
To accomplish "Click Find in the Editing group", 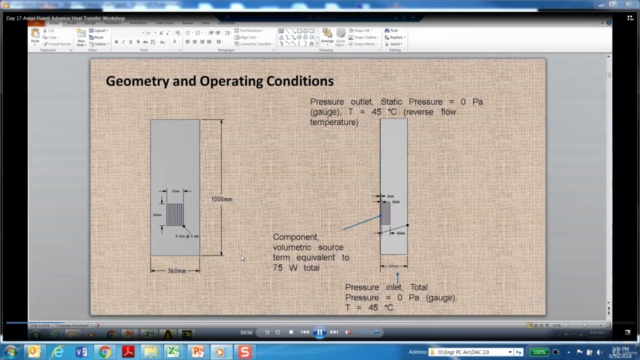I will (391, 31).
